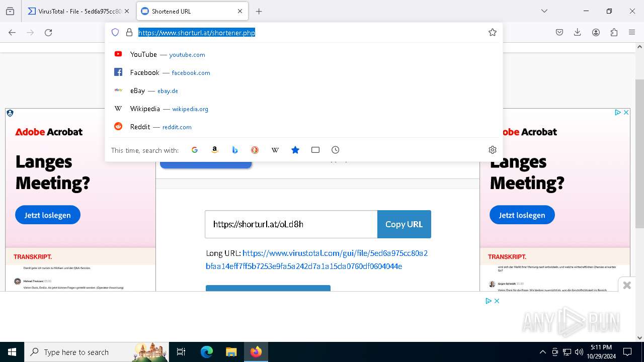This screenshot has width=644, height=362.
Task: Search within open Tabs icon
Action: [315, 150]
